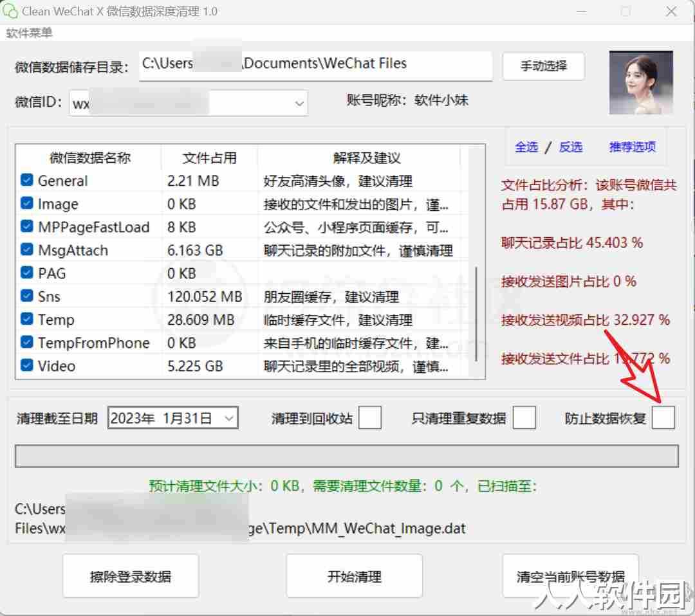Click the 朋友圈缓存,建议清理 description

pyautogui.click(x=331, y=296)
